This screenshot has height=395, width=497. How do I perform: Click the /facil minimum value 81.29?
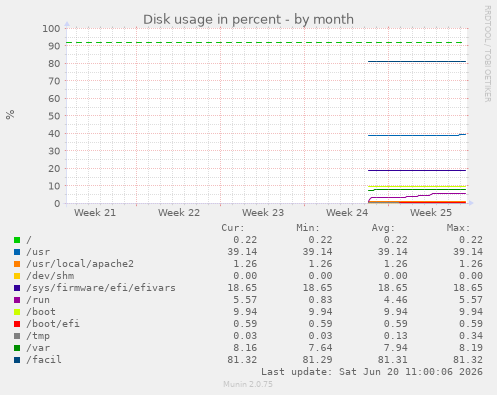pyautogui.click(x=318, y=360)
